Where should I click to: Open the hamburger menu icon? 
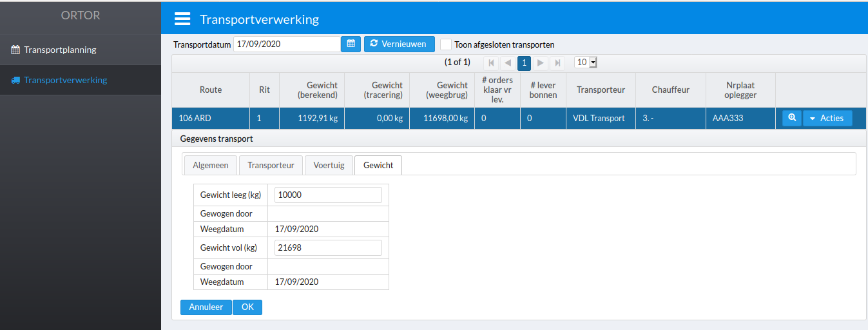(x=182, y=19)
